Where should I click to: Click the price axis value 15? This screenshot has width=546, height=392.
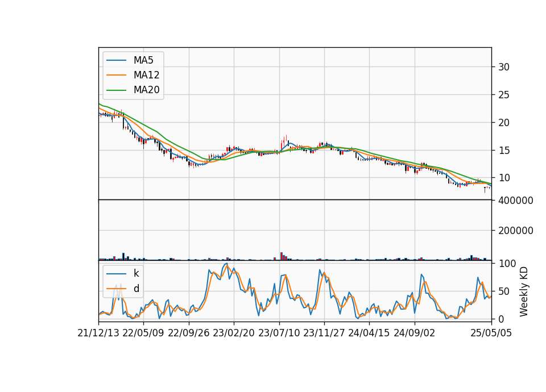tap(503, 151)
